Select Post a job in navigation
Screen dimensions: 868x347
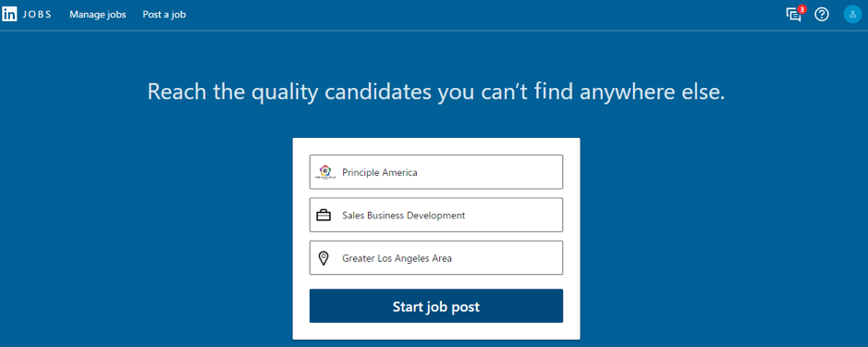(164, 15)
